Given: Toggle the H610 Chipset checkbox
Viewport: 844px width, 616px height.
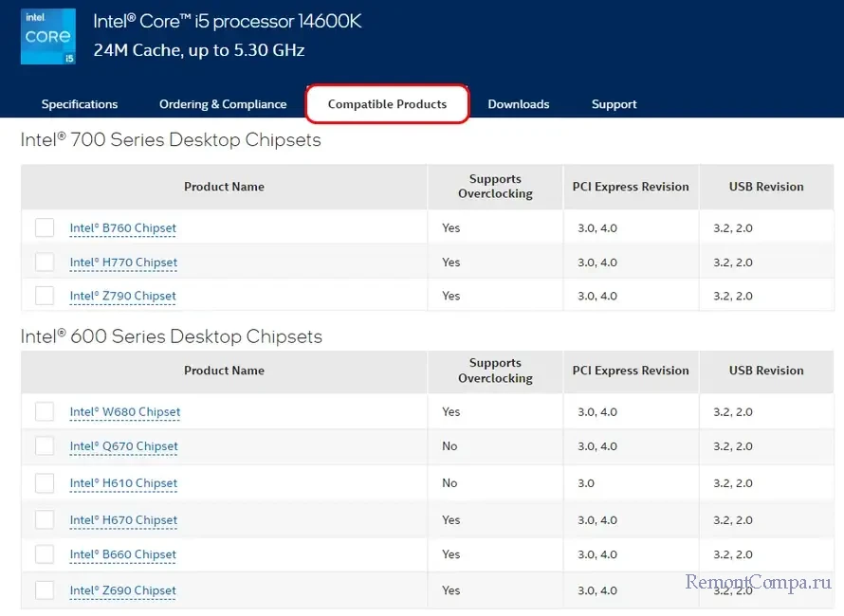Looking at the screenshot, I should (45, 483).
